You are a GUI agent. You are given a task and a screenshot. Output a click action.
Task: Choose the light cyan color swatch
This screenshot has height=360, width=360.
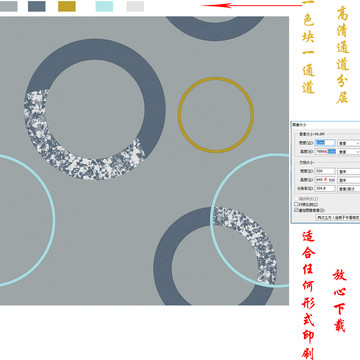click(x=104, y=6)
